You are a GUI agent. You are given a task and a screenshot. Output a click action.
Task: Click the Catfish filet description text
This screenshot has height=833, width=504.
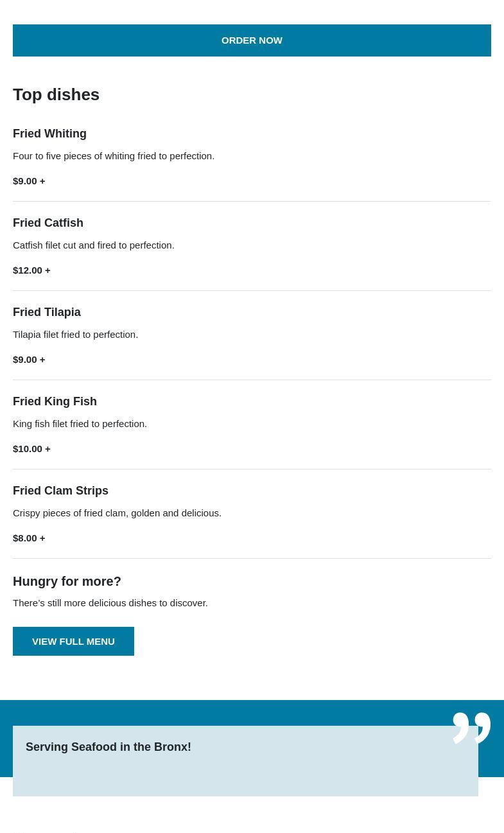[x=94, y=245]
